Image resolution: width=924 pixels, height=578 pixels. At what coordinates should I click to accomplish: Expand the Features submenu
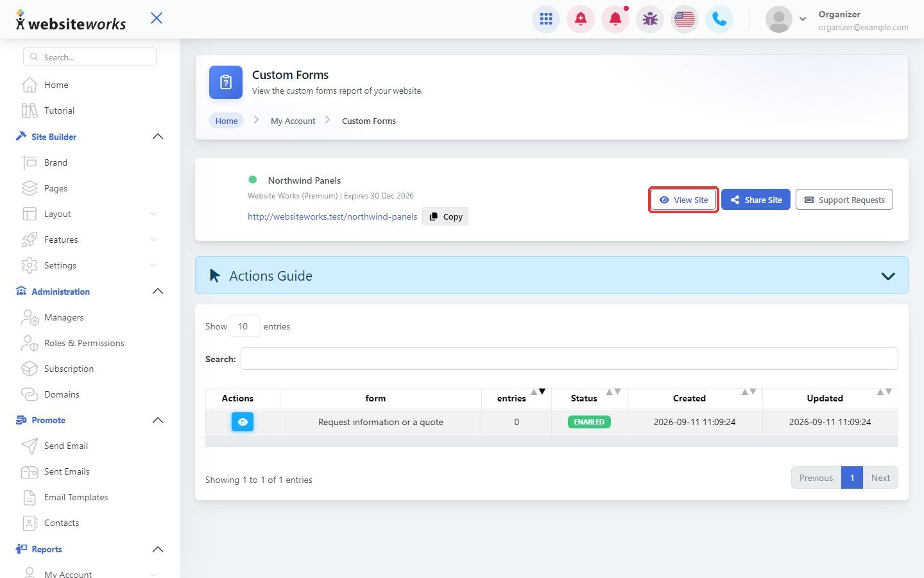click(x=153, y=240)
